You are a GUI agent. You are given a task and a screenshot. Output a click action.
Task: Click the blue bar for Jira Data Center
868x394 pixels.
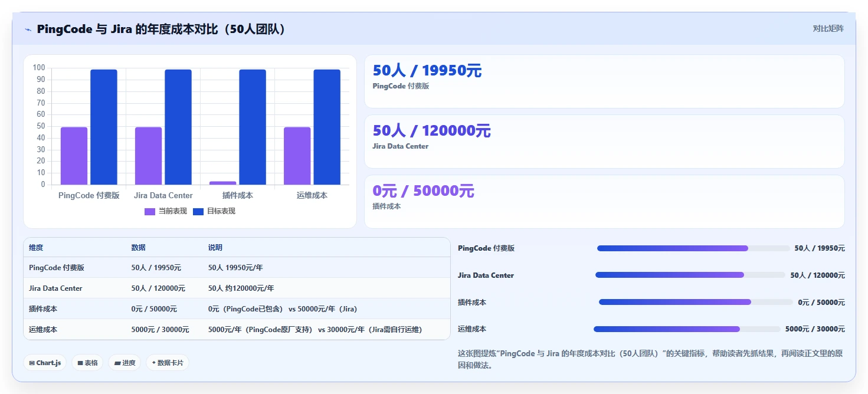(178, 127)
